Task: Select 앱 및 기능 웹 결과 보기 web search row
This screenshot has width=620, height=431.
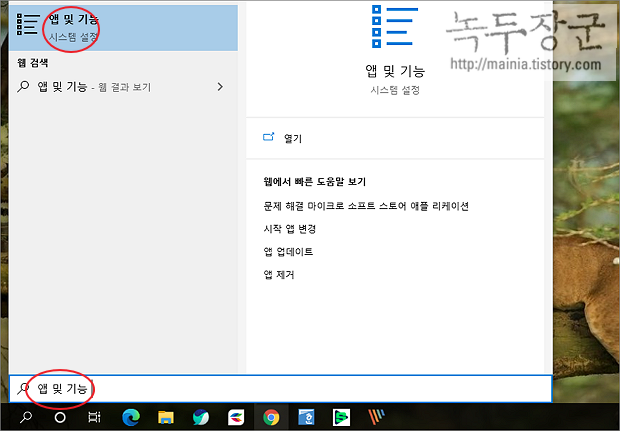Action: pyautogui.click(x=123, y=87)
